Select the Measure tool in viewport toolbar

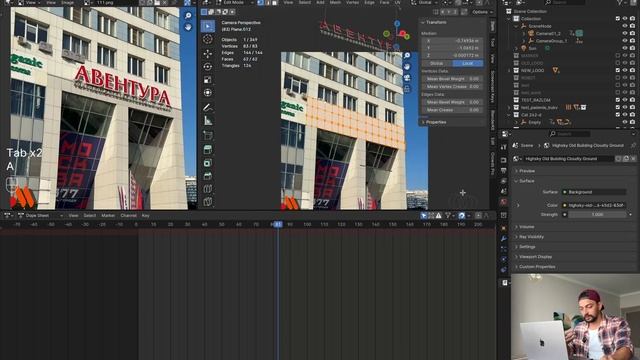[x=208, y=120]
